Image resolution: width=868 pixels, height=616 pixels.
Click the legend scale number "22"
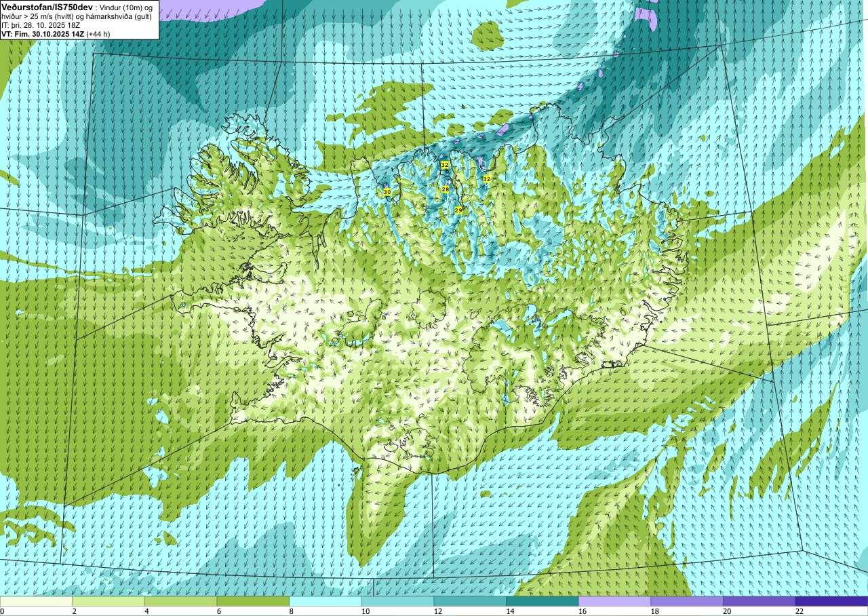pyautogui.click(x=800, y=611)
